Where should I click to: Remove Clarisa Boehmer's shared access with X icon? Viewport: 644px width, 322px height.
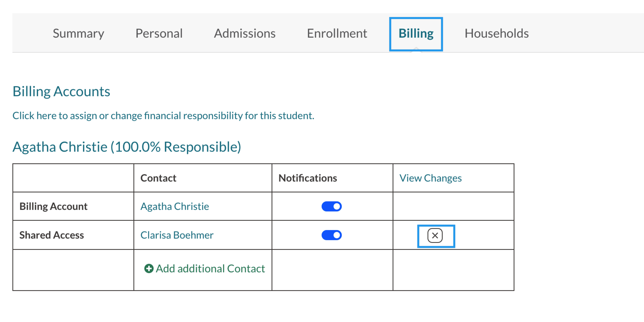pyautogui.click(x=435, y=235)
